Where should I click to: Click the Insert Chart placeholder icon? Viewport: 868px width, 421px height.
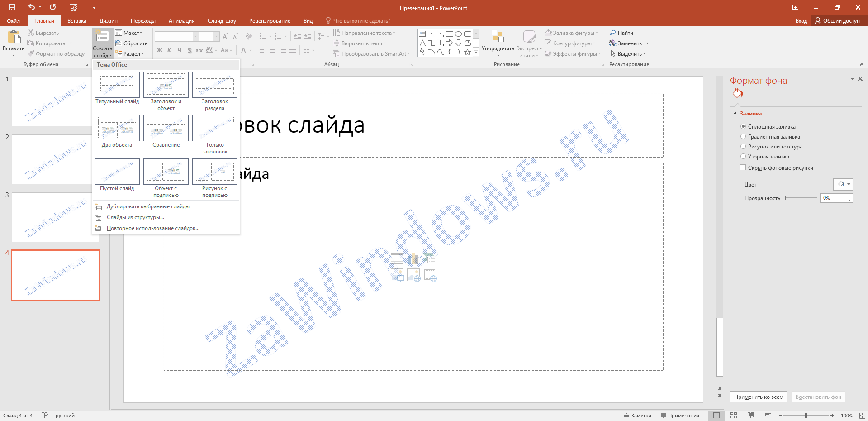413,258
